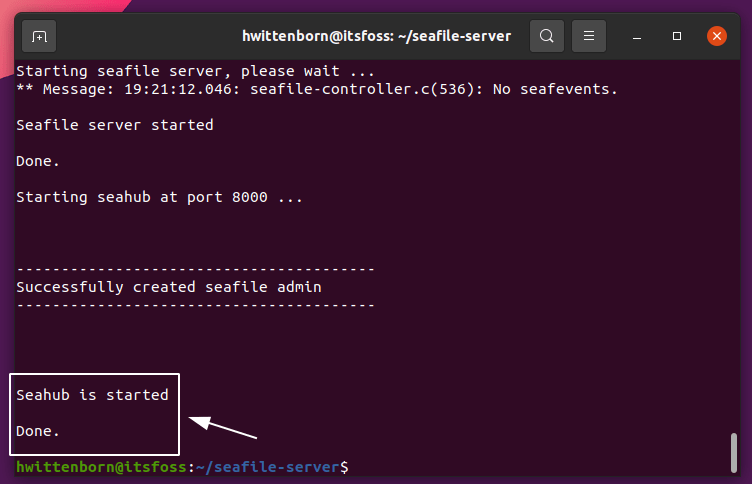Click 'Starting seafile server, please wait' line
752x484 pixels.
tap(195, 71)
